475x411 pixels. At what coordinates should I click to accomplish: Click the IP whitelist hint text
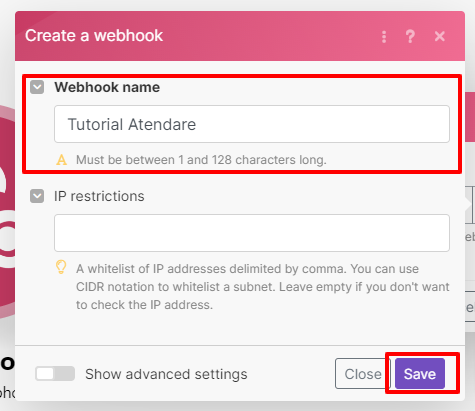click(x=263, y=287)
